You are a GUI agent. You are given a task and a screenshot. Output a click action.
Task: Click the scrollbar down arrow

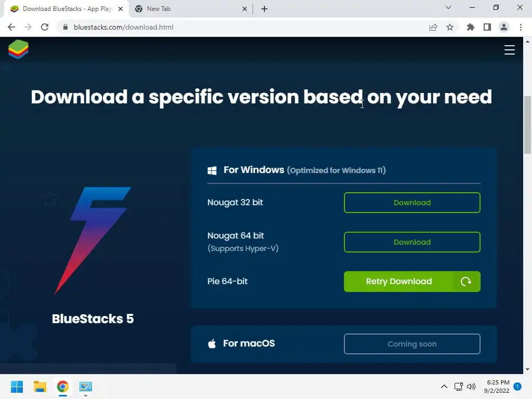pos(527,369)
